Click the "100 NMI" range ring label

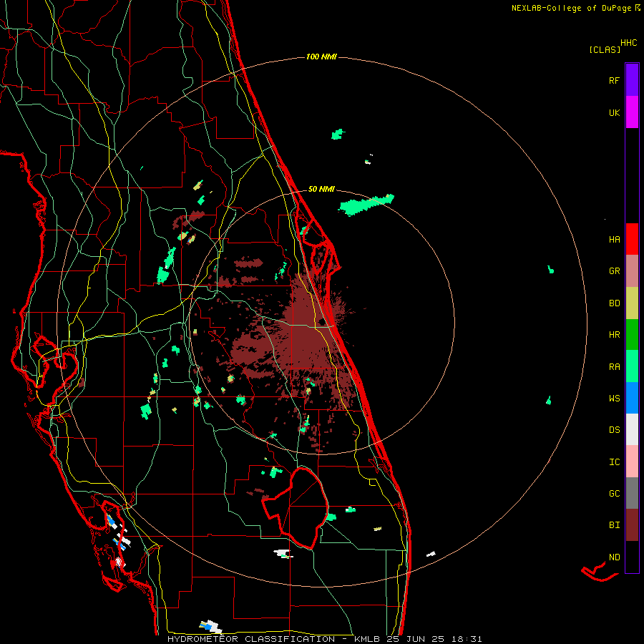pos(321,57)
